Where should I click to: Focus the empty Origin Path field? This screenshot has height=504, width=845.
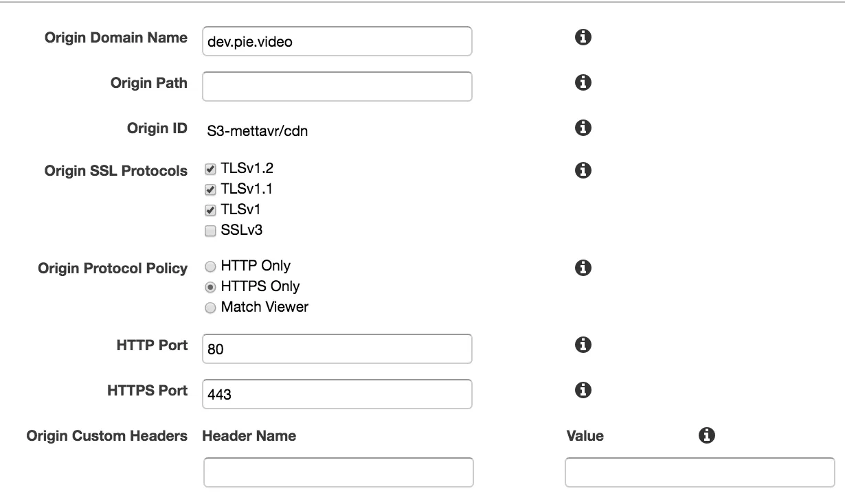pos(337,87)
